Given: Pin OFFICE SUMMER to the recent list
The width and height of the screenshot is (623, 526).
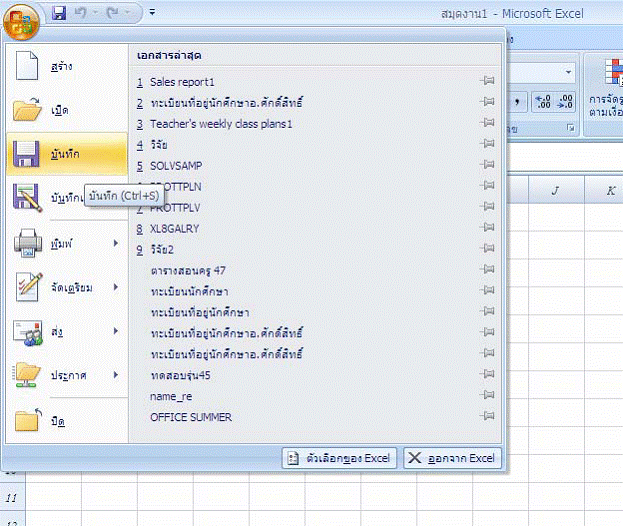Looking at the screenshot, I should 487,416.
